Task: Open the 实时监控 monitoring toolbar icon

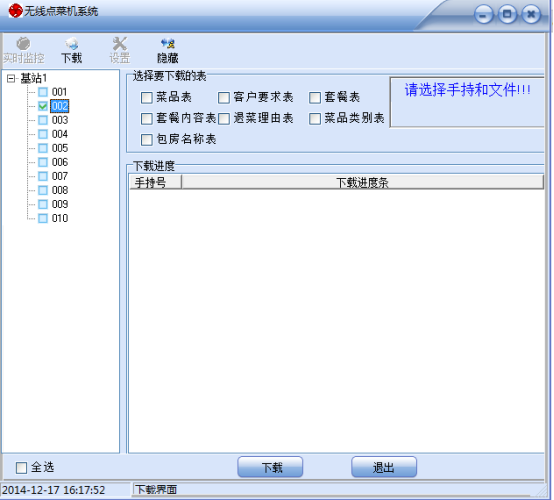Action: click(x=23, y=50)
